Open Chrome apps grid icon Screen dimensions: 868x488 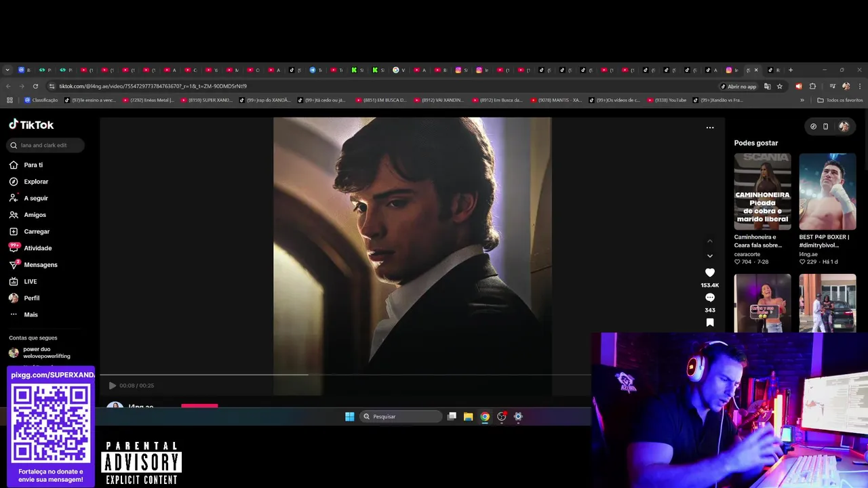click(x=9, y=100)
